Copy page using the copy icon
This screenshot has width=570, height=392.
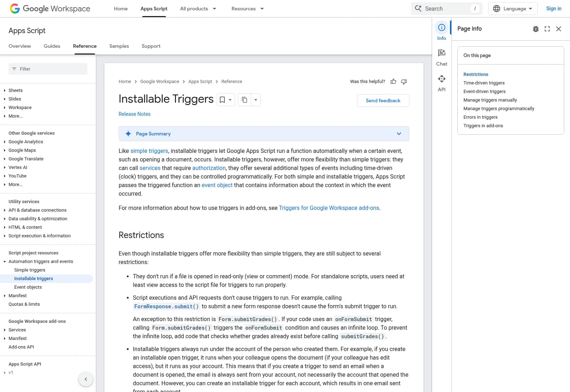244,100
